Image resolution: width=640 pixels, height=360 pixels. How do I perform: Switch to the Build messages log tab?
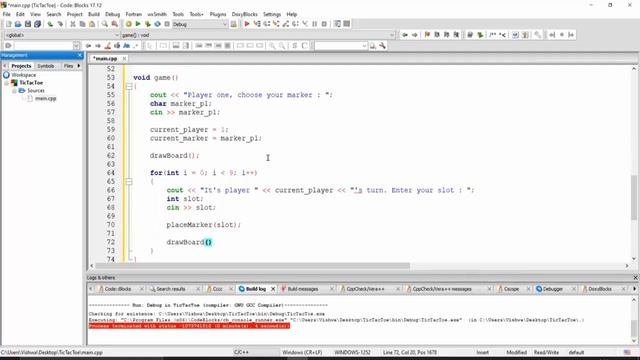pyautogui.click(x=302, y=289)
